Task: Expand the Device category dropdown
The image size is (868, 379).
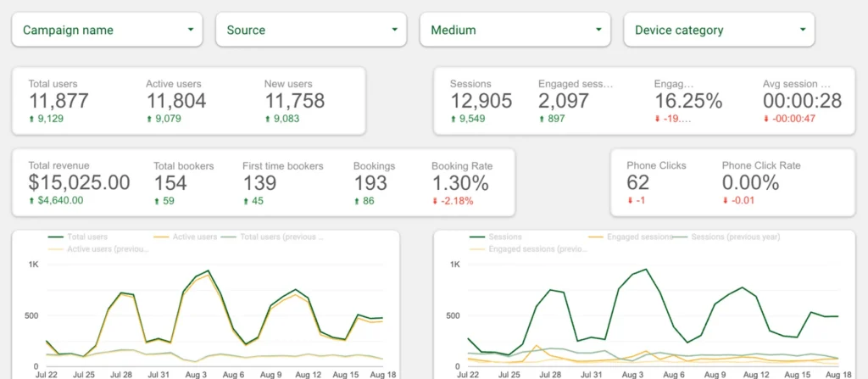Action: click(719, 30)
